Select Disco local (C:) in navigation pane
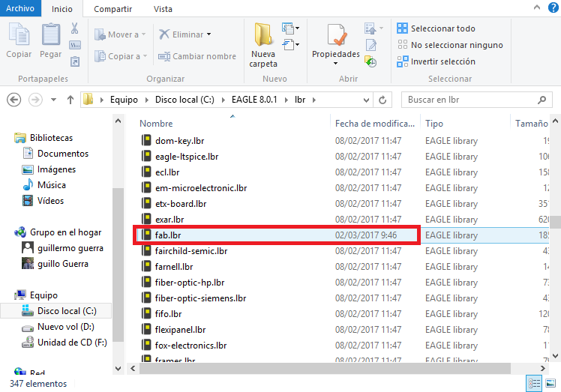The height and width of the screenshot is (392, 561). [55, 311]
